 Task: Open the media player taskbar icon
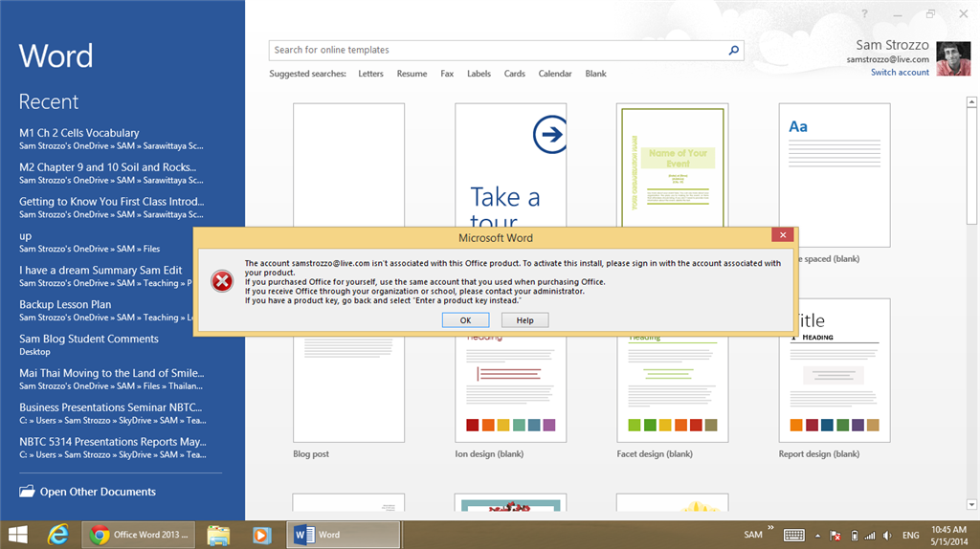click(261, 535)
